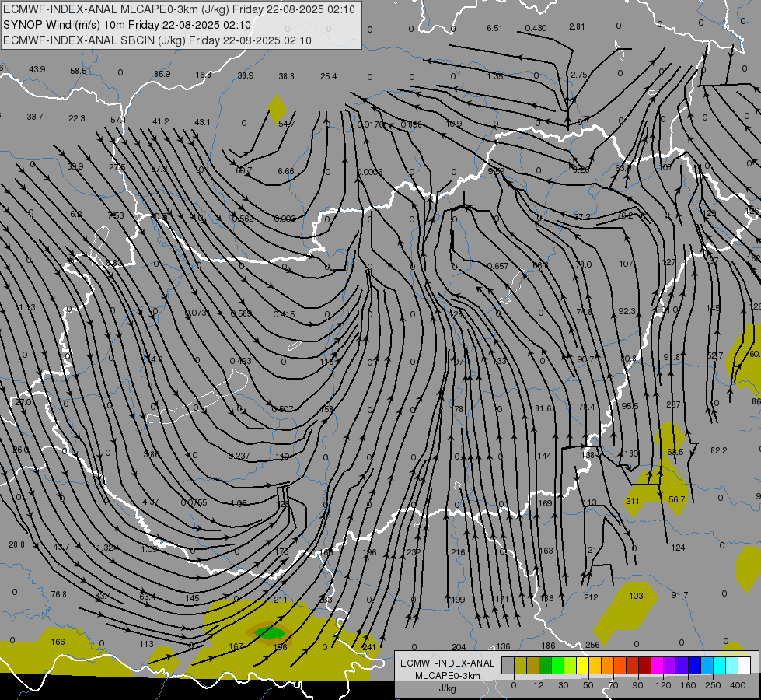This screenshot has height=700, width=761.
Task: Click the legend scale label 120
Action: pos(663,685)
